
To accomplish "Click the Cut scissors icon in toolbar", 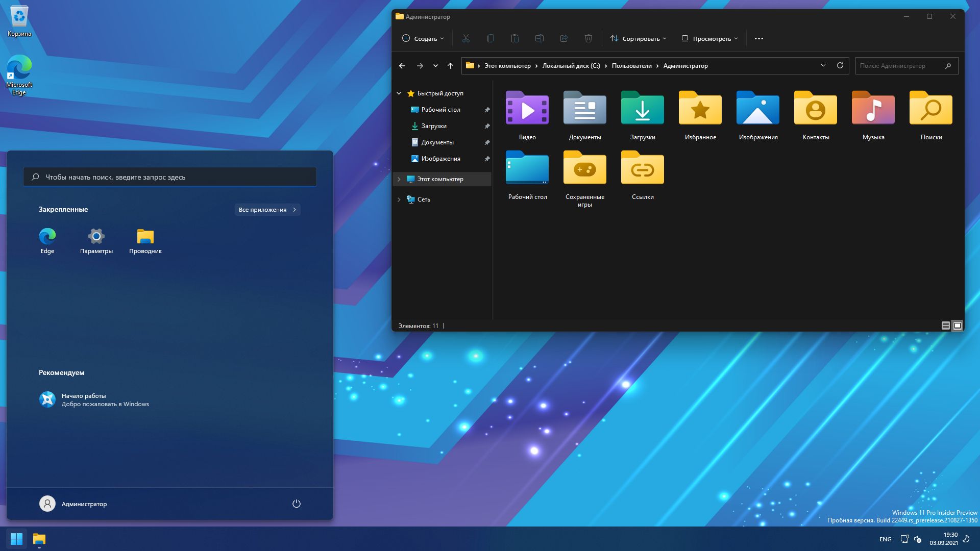I will tap(465, 38).
